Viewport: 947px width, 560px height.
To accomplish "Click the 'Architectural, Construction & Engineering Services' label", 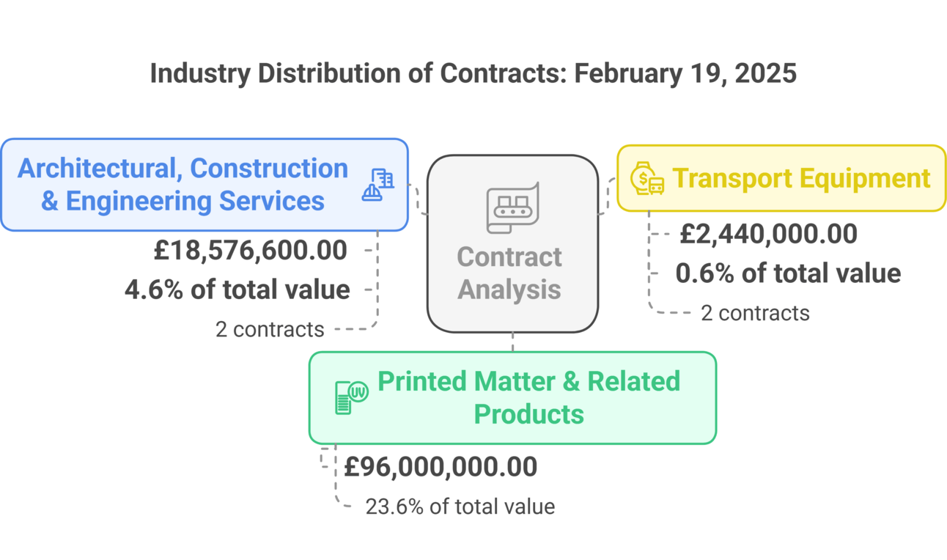I will [183, 184].
